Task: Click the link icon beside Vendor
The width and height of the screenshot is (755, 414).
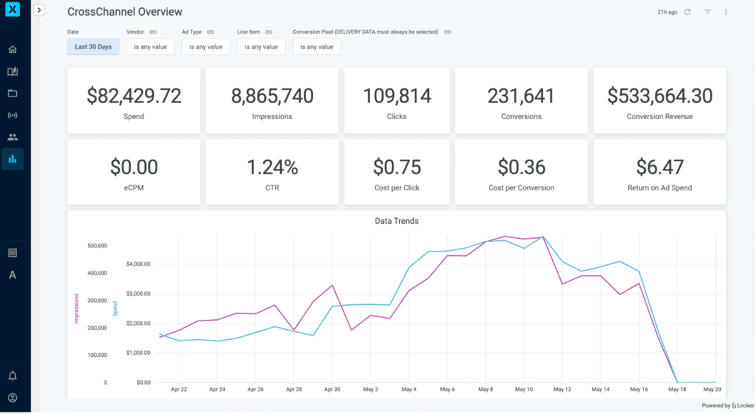Action: click(x=153, y=32)
